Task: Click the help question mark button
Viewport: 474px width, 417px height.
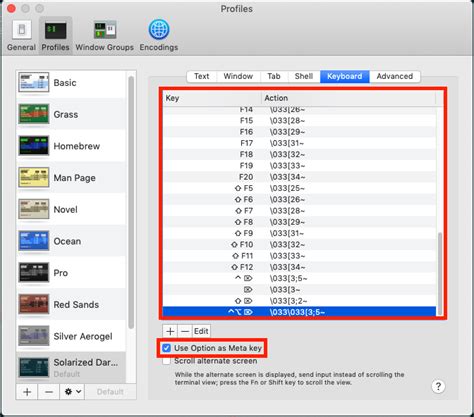Action: tap(438, 386)
